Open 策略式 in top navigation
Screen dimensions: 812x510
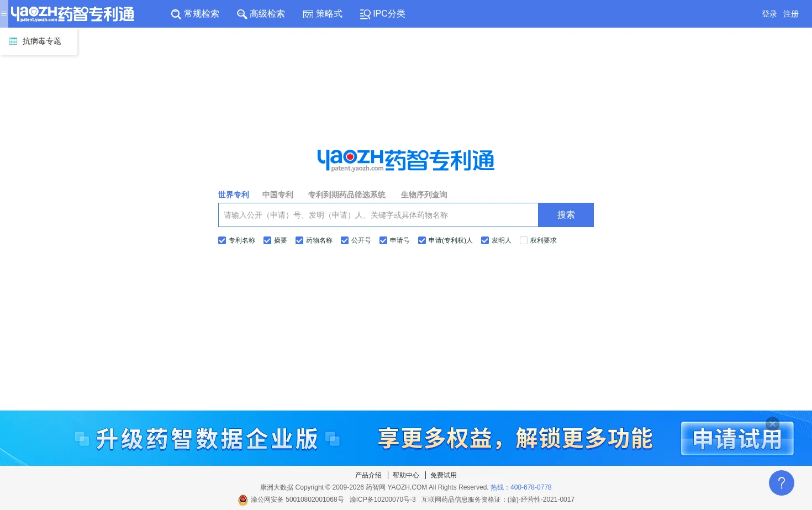pyautogui.click(x=329, y=14)
